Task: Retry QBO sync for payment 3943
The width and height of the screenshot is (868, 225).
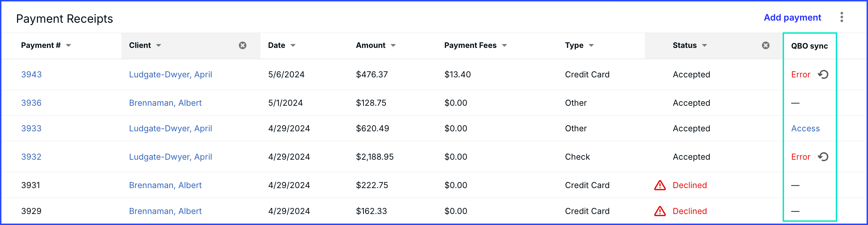Action: pyautogui.click(x=823, y=75)
